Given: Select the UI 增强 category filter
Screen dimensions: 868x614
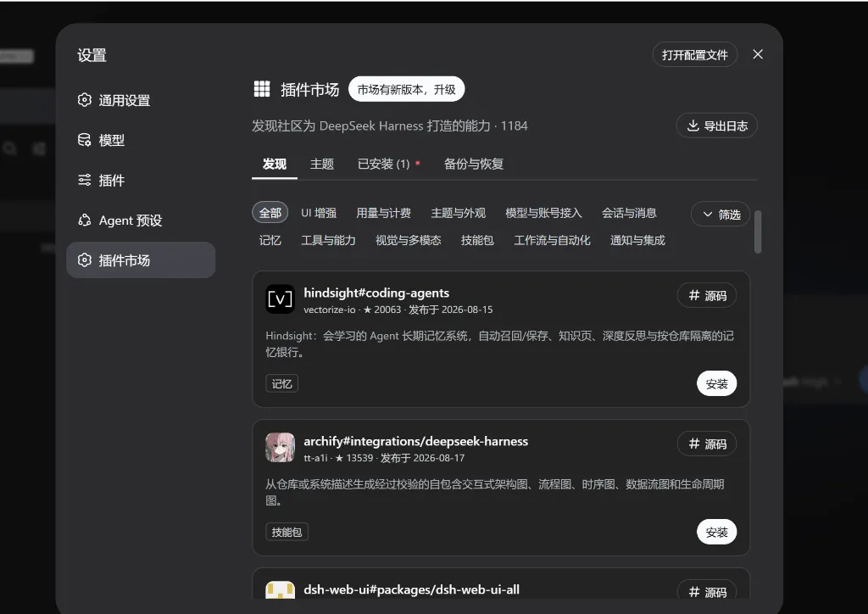Looking at the screenshot, I should pos(319,213).
